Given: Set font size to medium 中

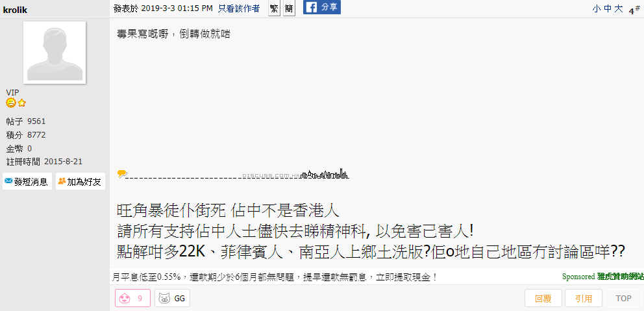Looking at the screenshot, I should [x=608, y=9].
